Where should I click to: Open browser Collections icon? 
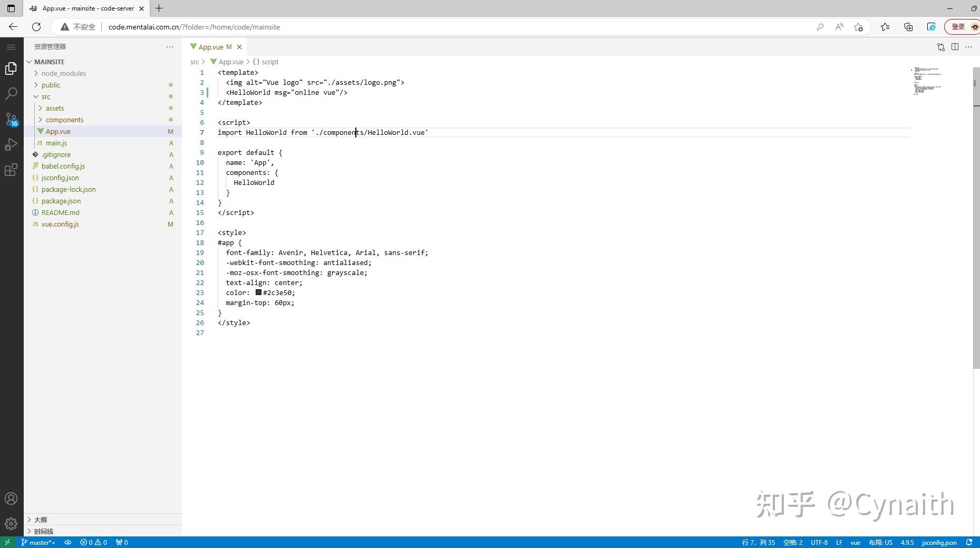coord(908,27)
